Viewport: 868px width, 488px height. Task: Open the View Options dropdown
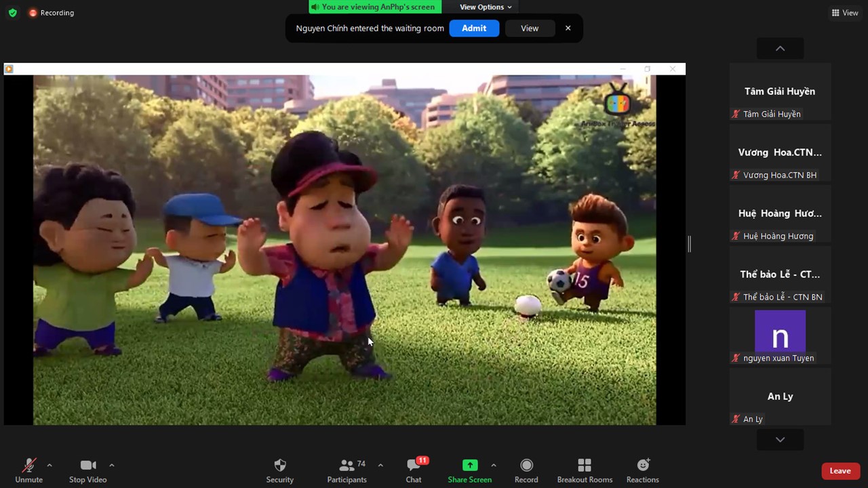pyautogui.click(x=486, y=7)
